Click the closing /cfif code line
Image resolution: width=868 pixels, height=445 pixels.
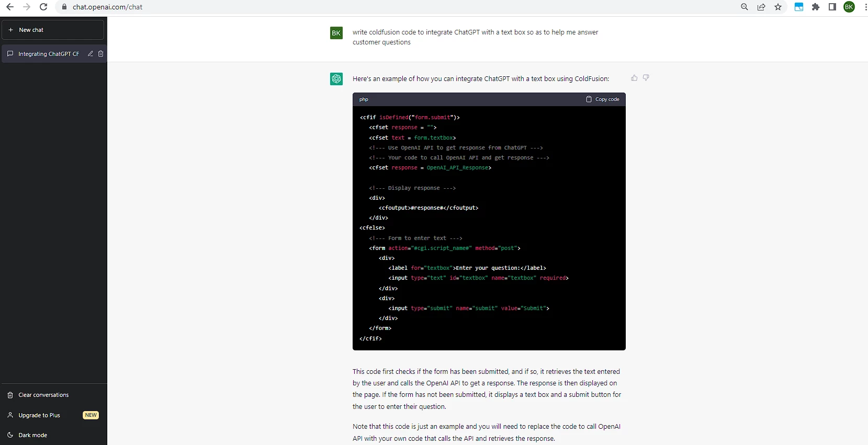(x=371, y=339)
